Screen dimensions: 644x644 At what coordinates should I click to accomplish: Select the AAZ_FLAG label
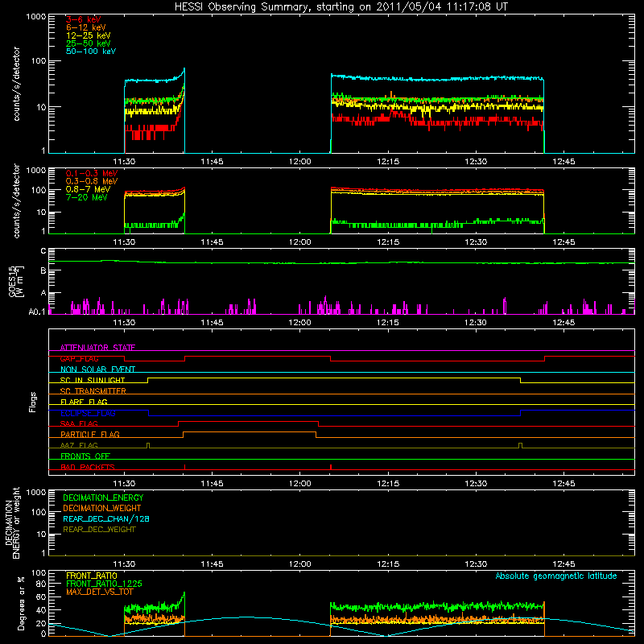[x=79, y=445]
